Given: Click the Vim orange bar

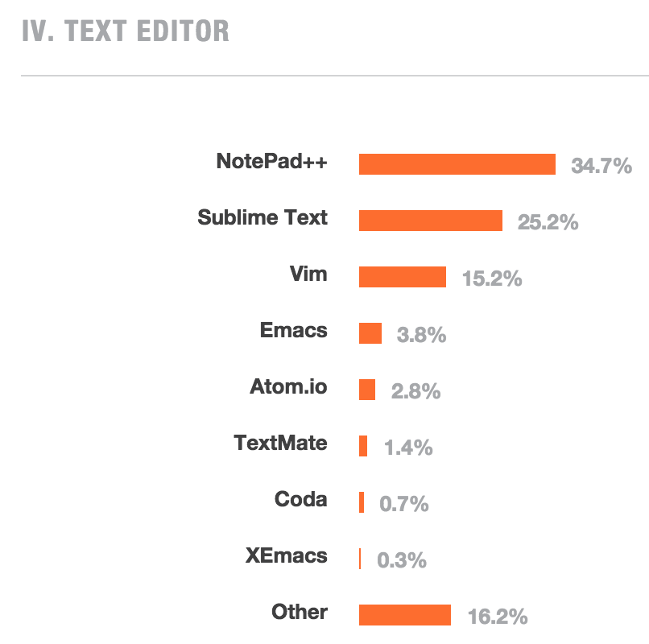Looking at the screenshot, I should (402, 277).
